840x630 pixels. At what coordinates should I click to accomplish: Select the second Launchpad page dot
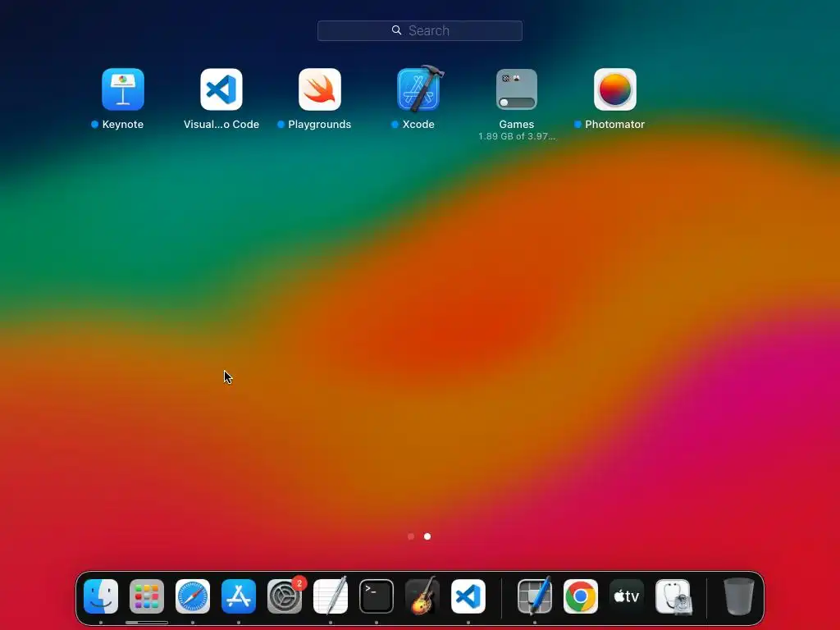click(427, 536)
